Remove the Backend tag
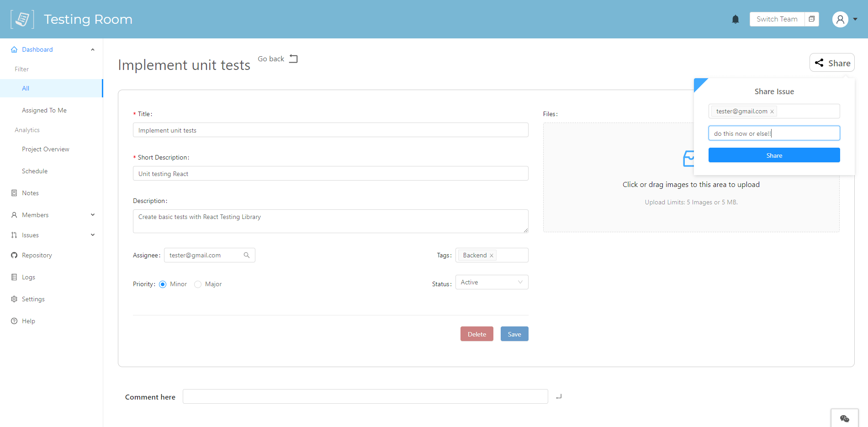The image size is (868, 427). (x=492, y=256)
